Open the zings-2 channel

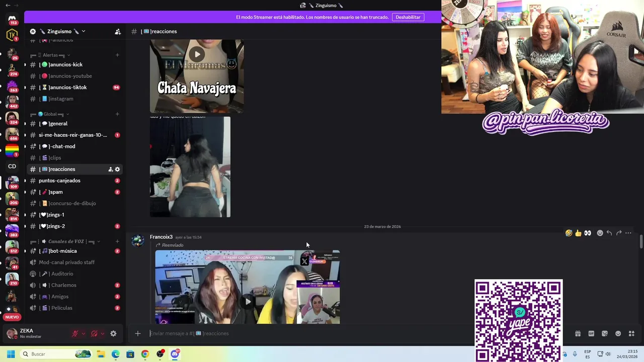coord(74,226)
